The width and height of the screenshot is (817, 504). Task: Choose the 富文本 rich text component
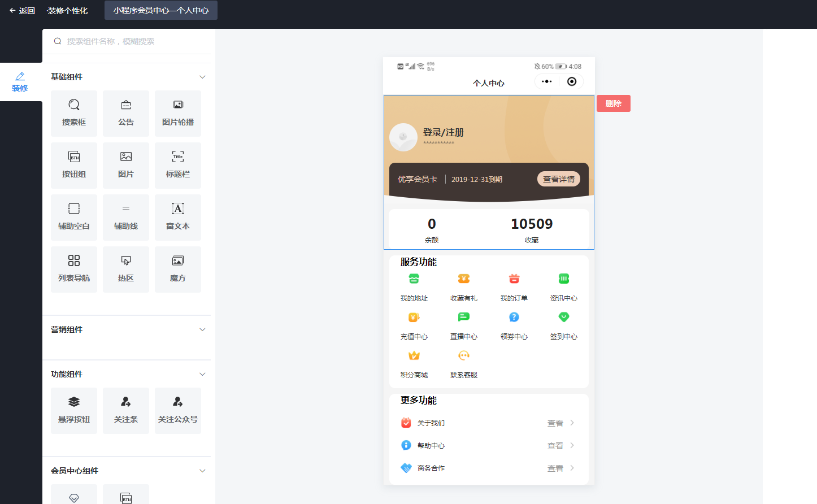click(x=177, y=217)
